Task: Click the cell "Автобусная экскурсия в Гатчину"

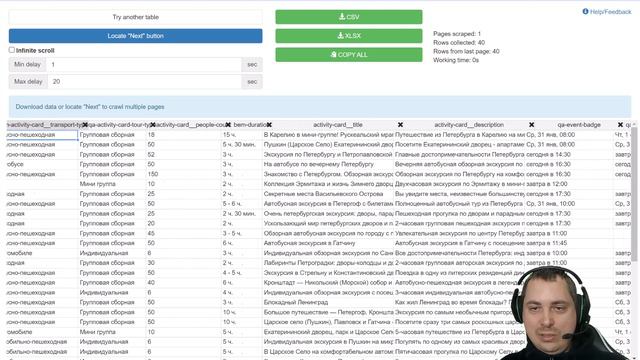Action: click(x=328, y=243)
